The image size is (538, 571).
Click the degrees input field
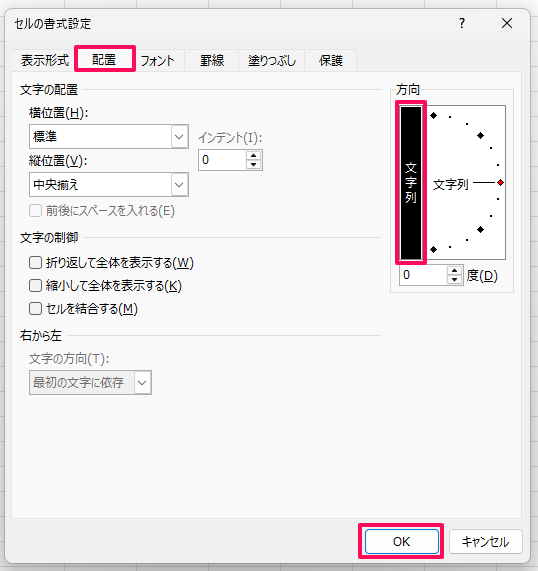point(423,275)
